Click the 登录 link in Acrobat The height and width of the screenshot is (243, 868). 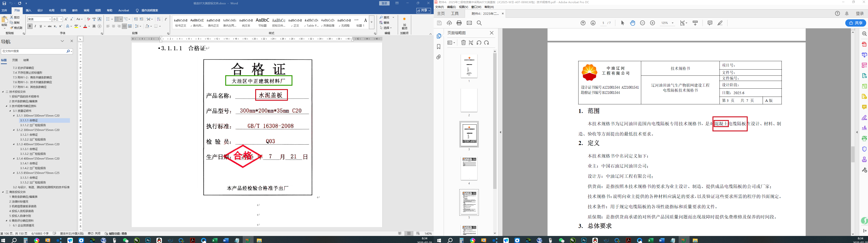click(860, 13)
